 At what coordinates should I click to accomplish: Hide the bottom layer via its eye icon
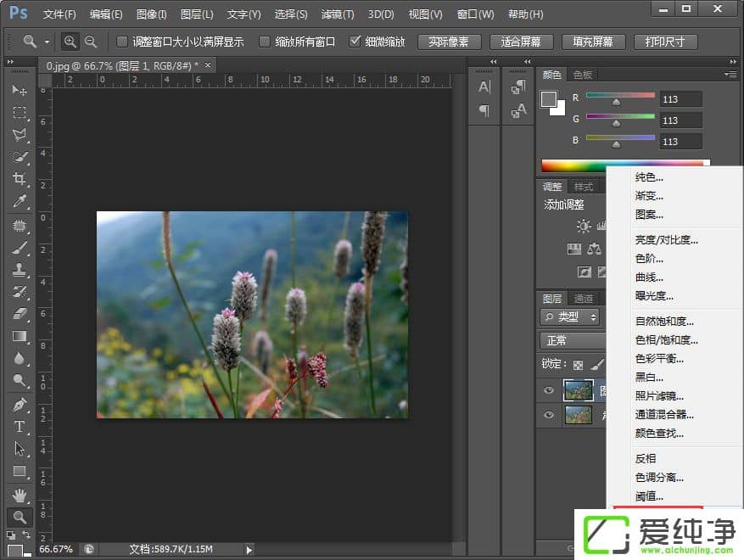[x=549, y=415]
